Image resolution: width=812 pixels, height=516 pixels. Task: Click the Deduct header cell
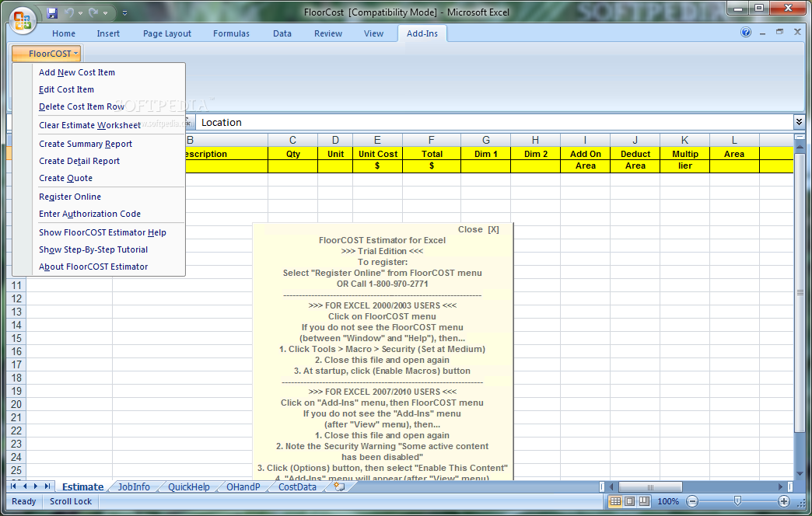pyautogui.click(x=635, y=154)
